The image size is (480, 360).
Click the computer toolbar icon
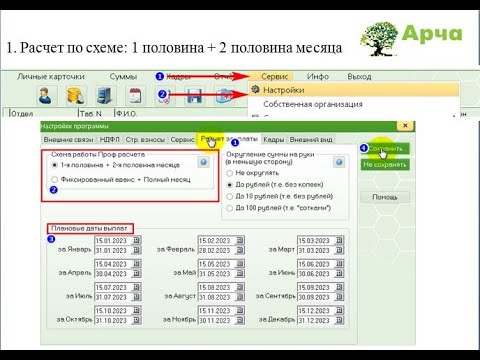105,95
